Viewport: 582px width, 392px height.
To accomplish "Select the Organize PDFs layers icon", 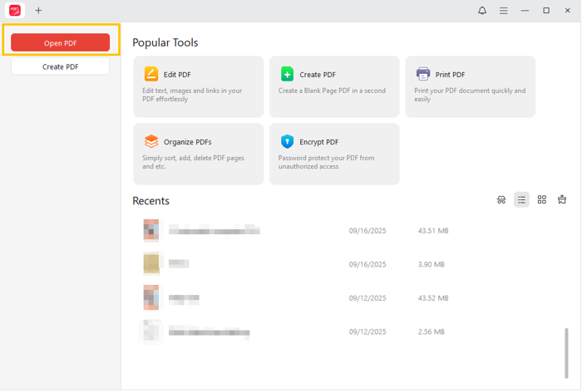I will click(151, 141).
